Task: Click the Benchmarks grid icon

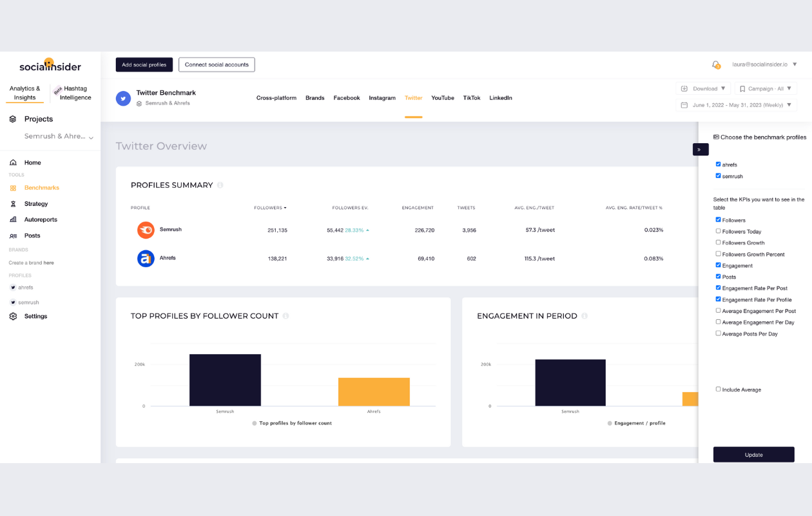Action: (13, 188)
